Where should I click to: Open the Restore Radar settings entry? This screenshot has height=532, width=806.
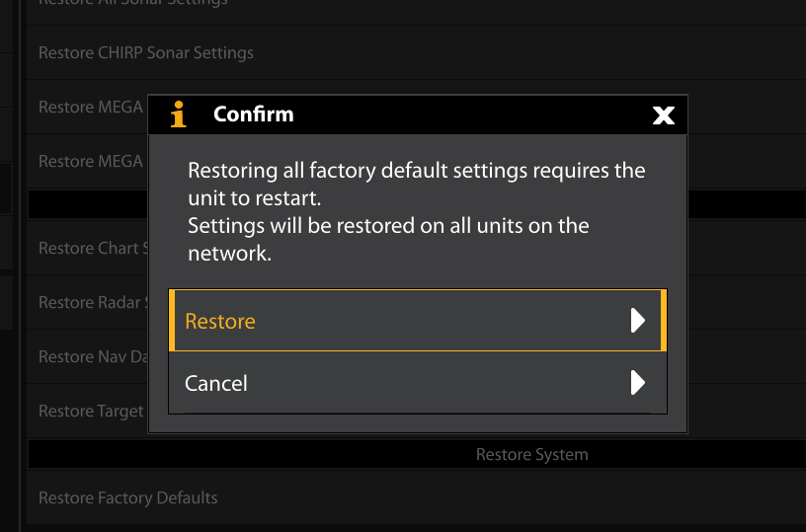(x=93, y=302)
